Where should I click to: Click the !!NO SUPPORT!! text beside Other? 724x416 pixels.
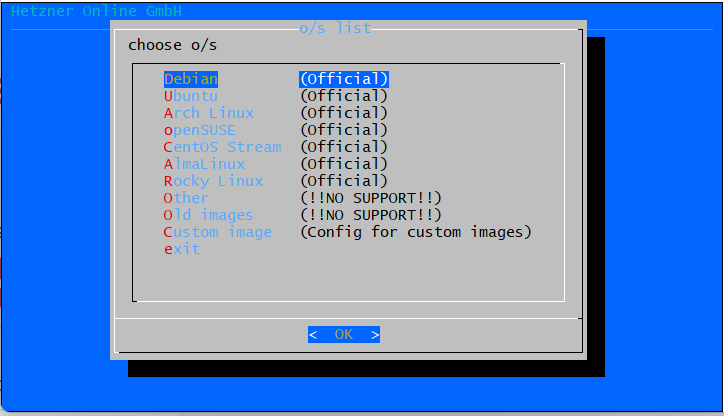pyautogui.click(x=371, y=199)
